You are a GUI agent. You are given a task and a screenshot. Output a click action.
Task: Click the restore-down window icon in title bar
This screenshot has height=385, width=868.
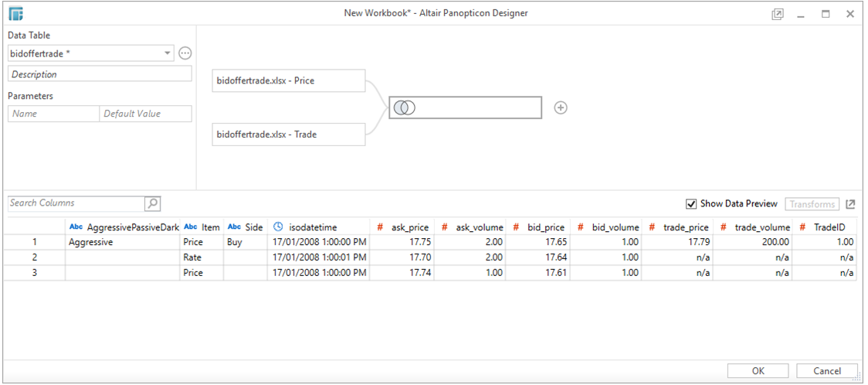(777, 15)
